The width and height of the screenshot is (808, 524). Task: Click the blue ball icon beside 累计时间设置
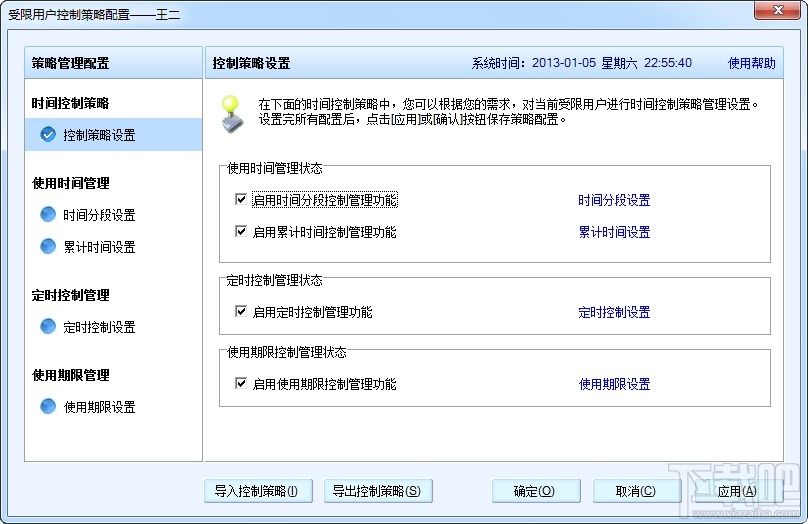[48, 246]
